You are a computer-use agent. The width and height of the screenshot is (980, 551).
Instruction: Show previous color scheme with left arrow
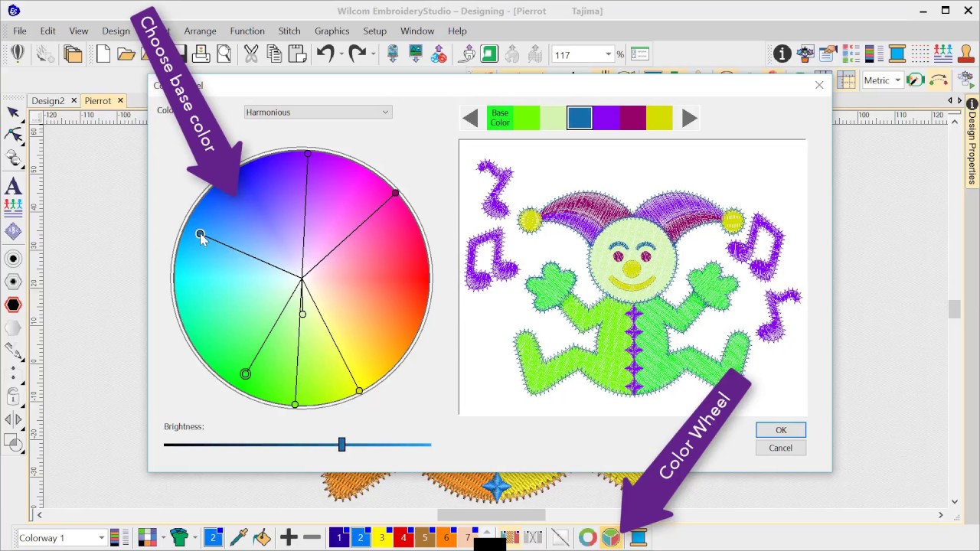470,118
